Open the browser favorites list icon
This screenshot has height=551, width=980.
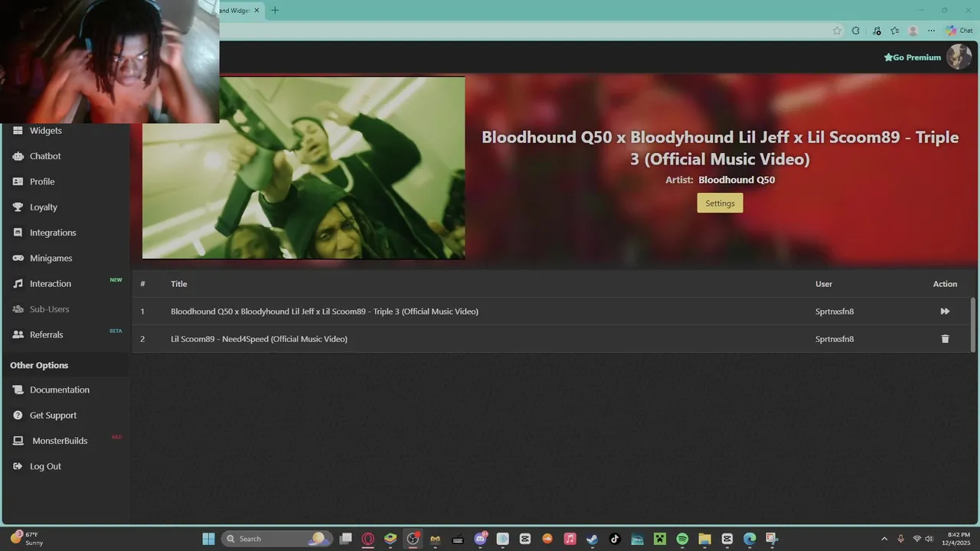[x=894, y=31]
